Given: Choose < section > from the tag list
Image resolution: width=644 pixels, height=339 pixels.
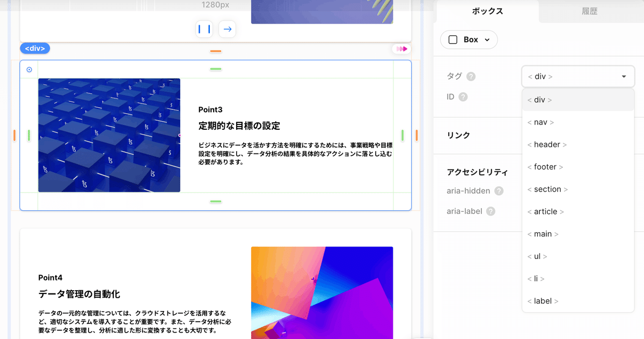Looking at the screenshot, I should 578,189.
